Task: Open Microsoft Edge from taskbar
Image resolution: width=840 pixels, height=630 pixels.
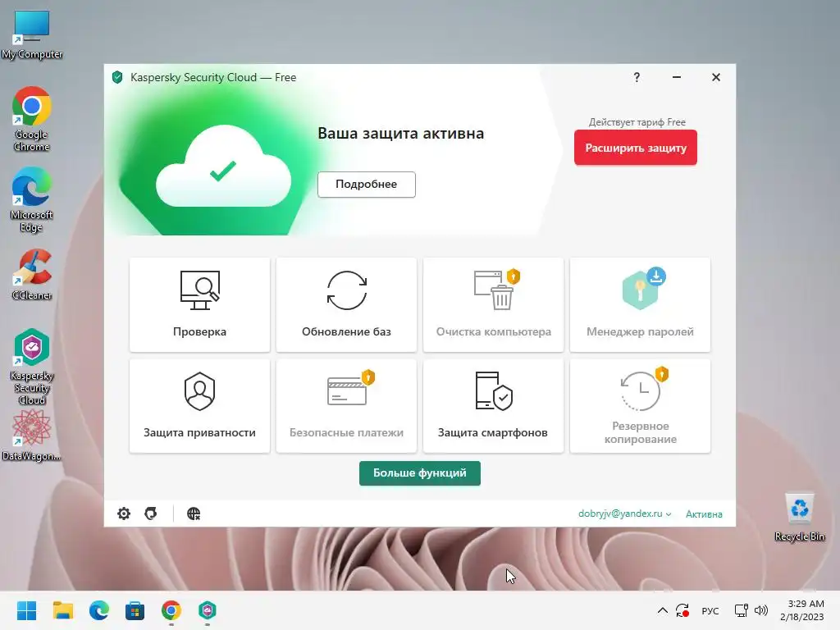Action: [99, 610]
